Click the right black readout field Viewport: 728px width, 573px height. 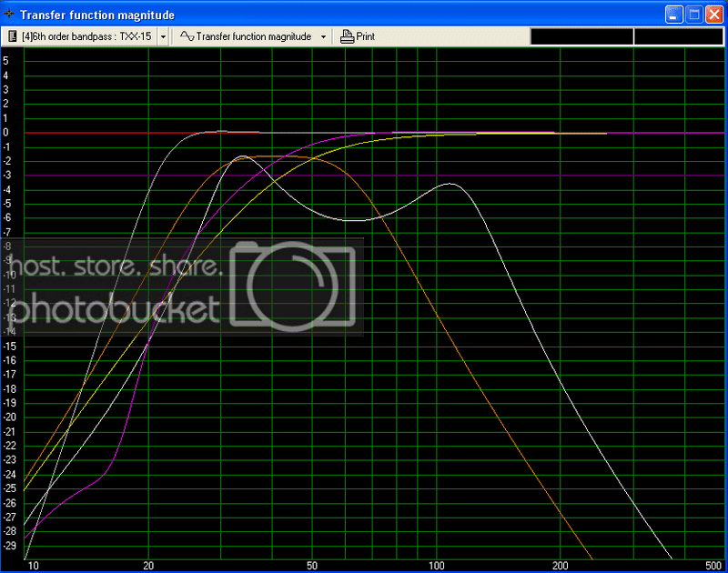[x=678, y=36]
